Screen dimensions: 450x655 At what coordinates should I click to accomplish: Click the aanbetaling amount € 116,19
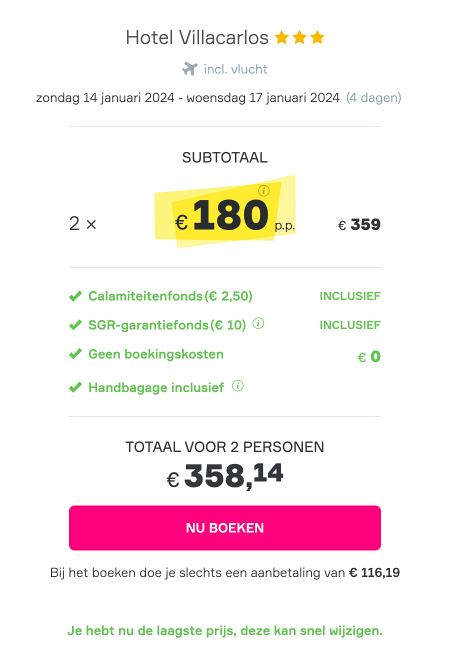click(374, 572)
